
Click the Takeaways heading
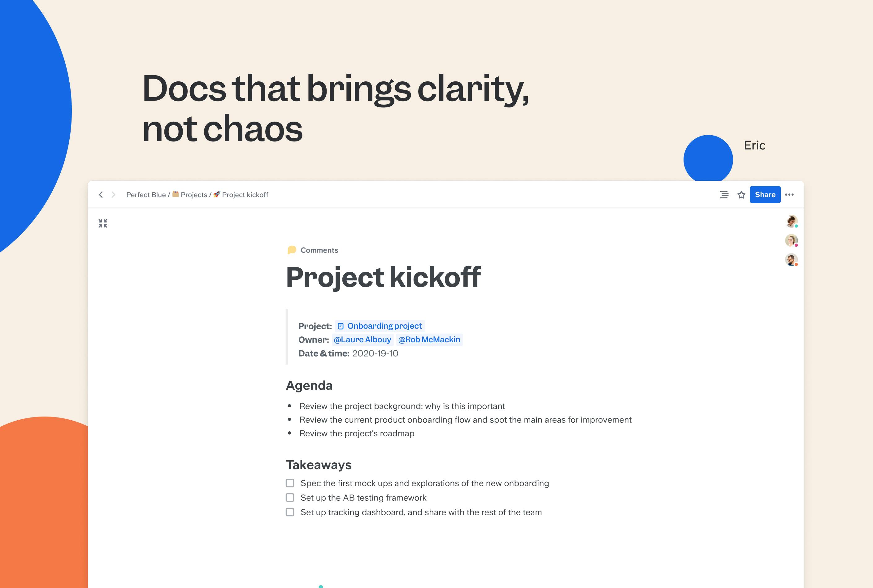(x=319, y=465)
